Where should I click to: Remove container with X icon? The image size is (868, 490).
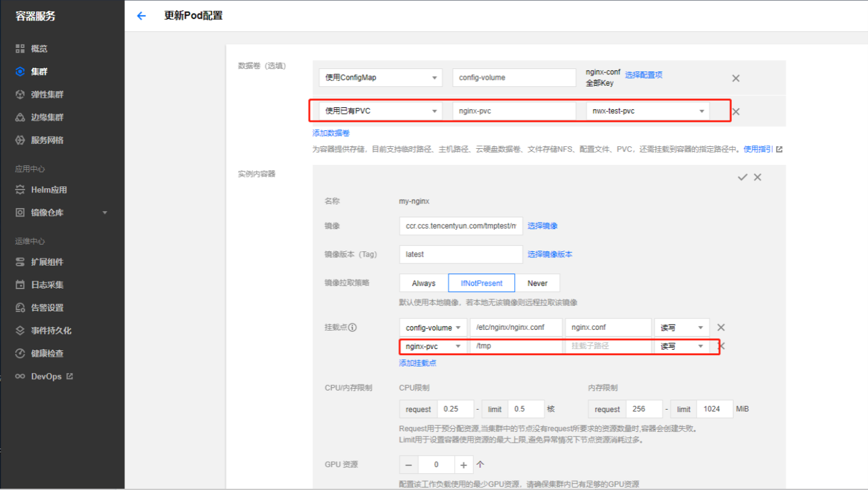point(758,177)
